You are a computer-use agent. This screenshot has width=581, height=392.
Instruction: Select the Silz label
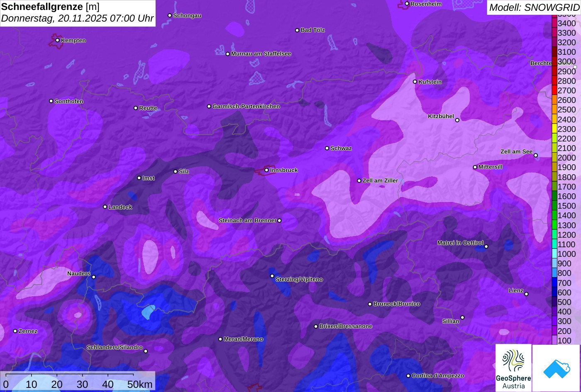pos(184,171)
